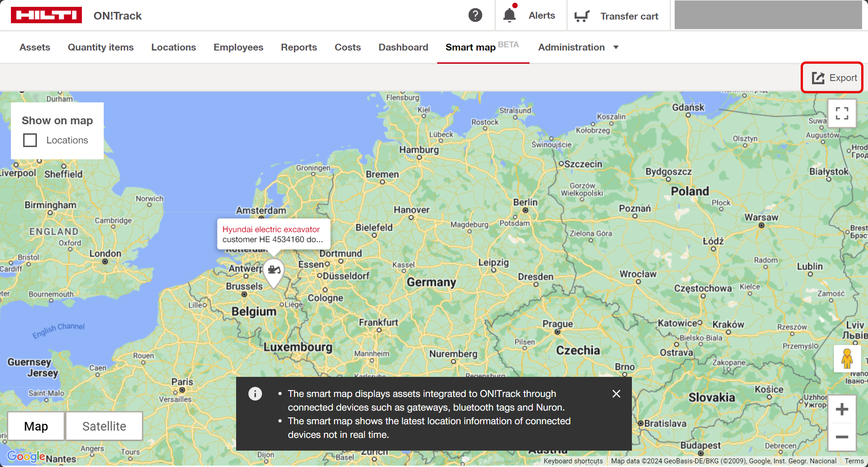Open the Assets tab

pyautogui.click(x=35, y=47)
